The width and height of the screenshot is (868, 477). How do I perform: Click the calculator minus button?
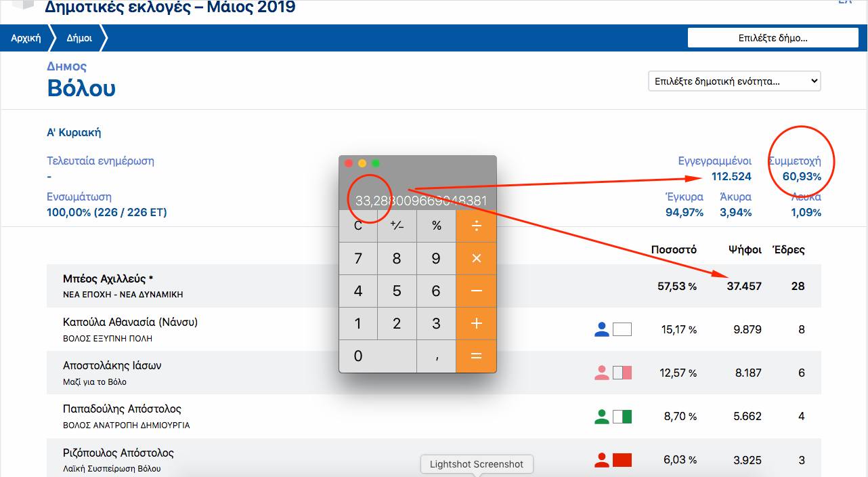[476, 291]
